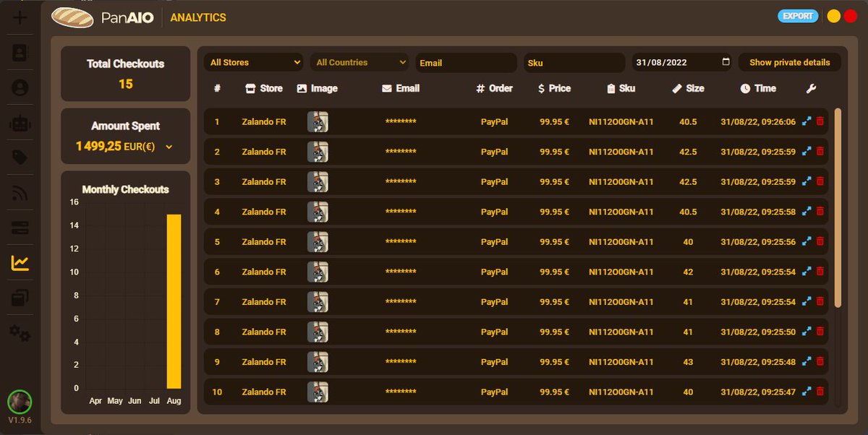Click the Price column header
The image size is (868, 435).
[x=554, y=88]
